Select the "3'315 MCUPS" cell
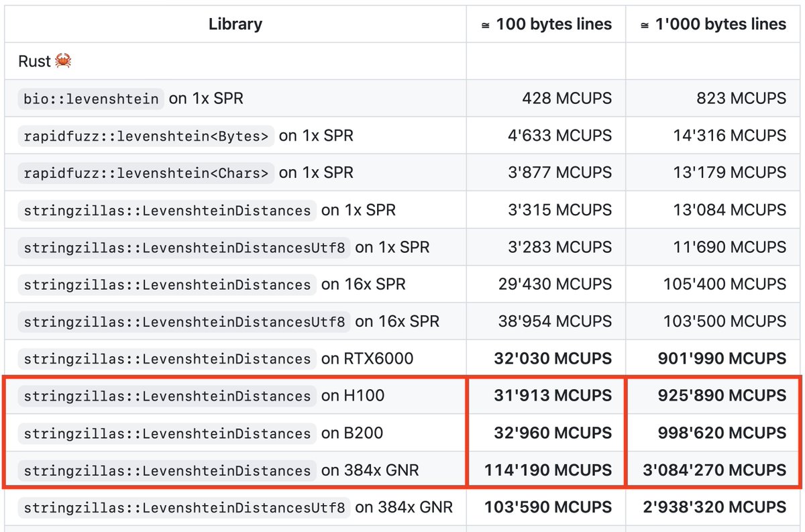Viewport: 805px width, 532px height. coord(547,211)
